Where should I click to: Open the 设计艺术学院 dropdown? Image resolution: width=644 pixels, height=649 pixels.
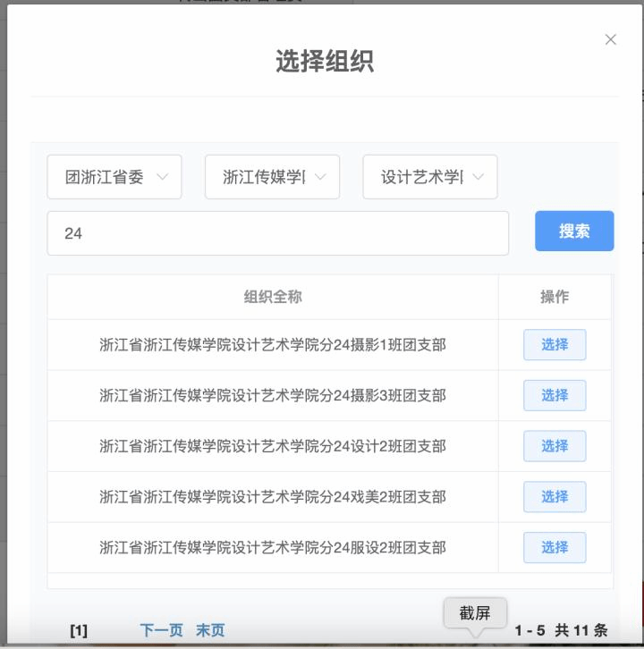coord(429,177)
